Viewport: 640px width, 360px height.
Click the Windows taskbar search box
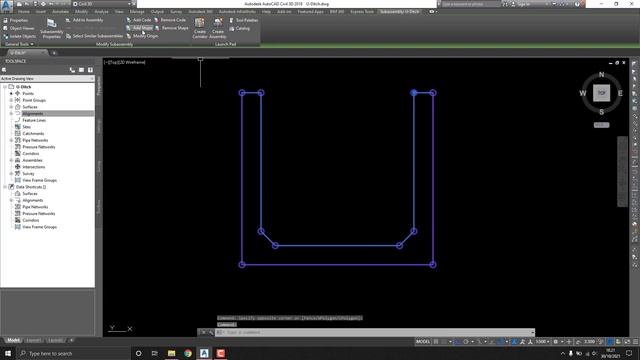[x=73, y=353]
